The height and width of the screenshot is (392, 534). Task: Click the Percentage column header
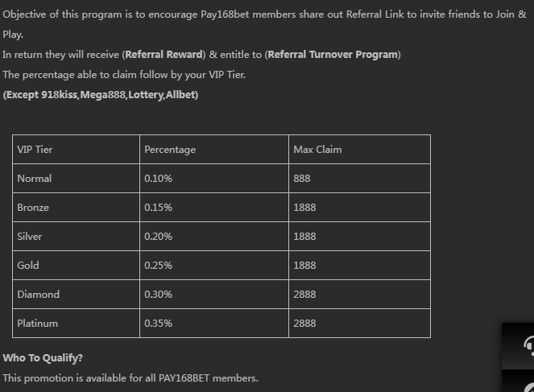click(170, 150)
